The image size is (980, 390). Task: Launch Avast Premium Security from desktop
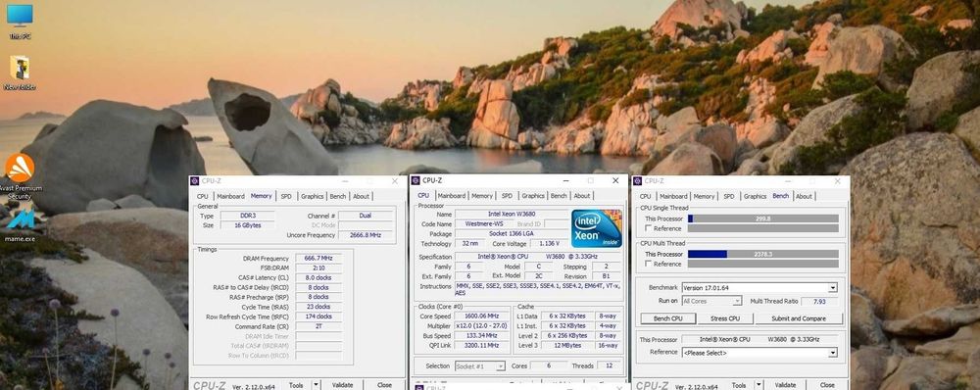[20, 176]
